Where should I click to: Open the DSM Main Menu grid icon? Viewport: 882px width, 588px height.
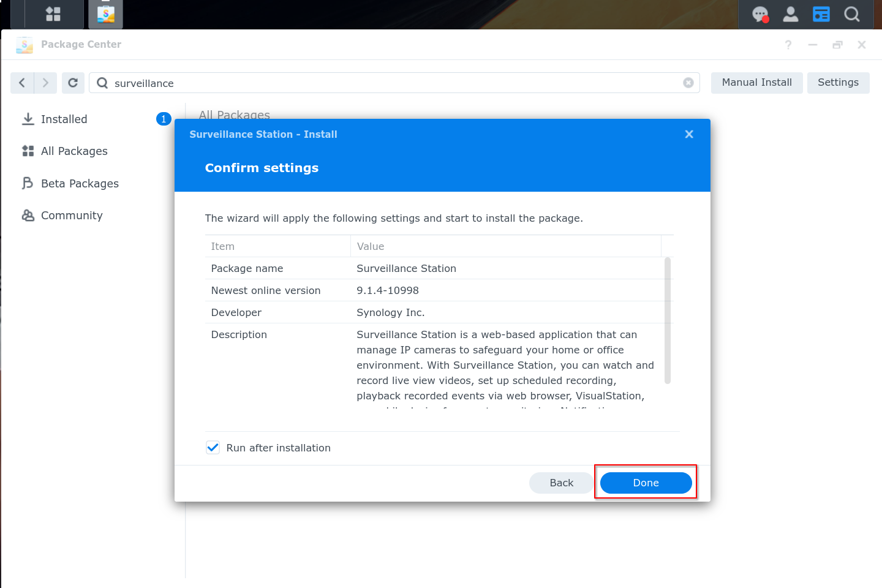coord(53,14)
